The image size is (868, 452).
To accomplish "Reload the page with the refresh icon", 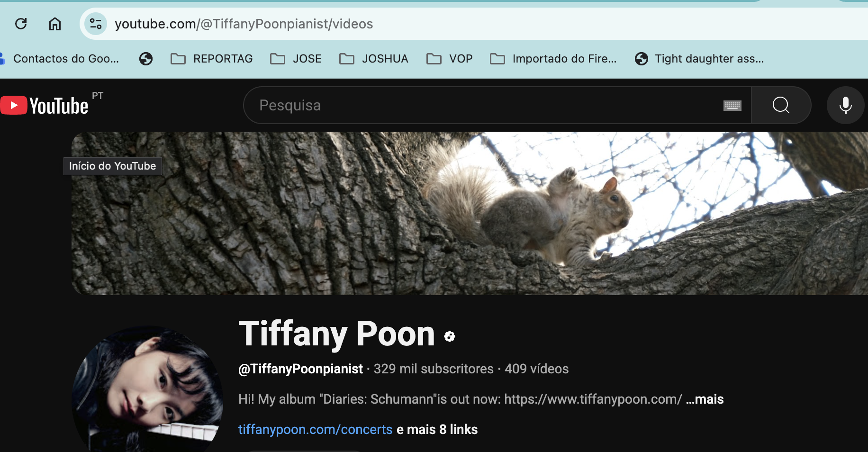I will click(x=21, y=24).
